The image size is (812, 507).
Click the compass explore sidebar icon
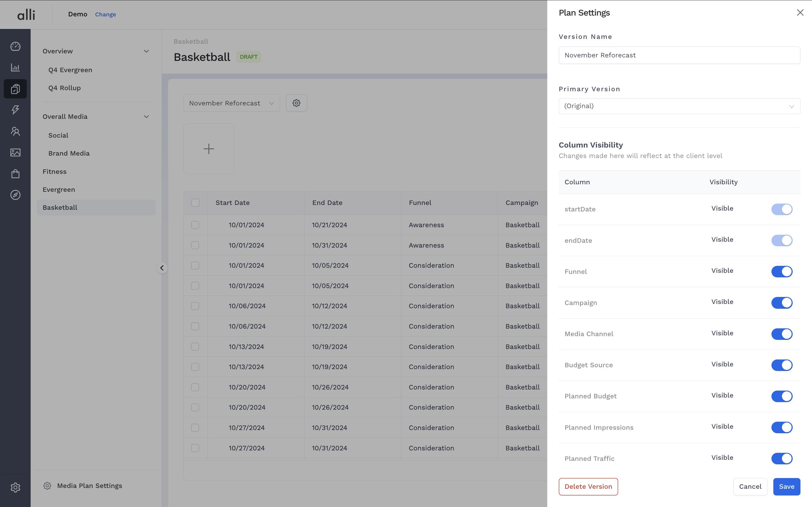(x=15, y=195)
